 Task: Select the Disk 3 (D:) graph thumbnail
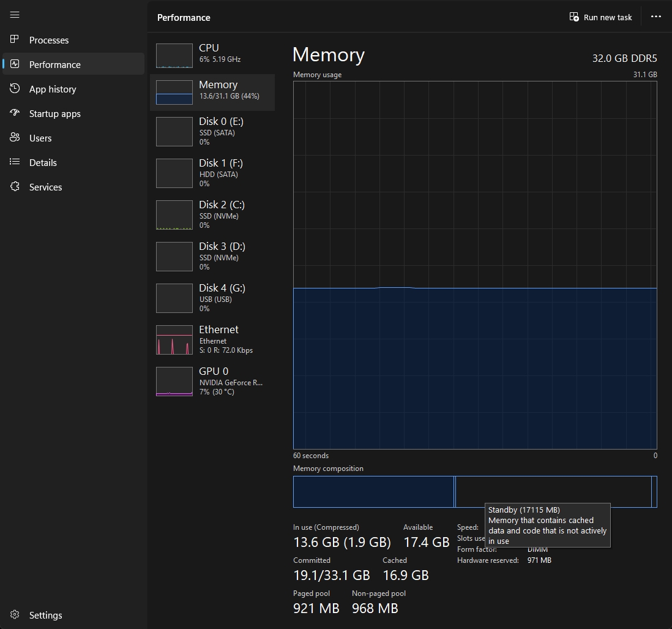174,257
